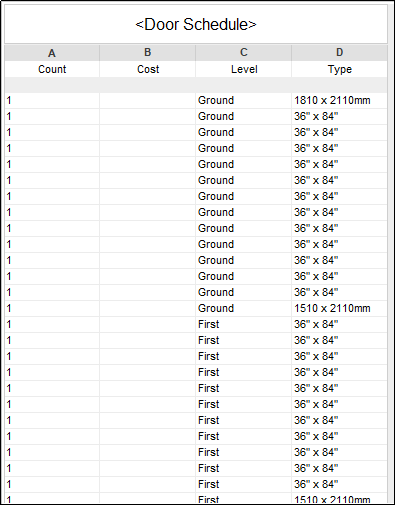Click the empty Cost cell in the 1810 x 2110mm row
The width and height of the screenshot is (396, 506).
point(147,100)
